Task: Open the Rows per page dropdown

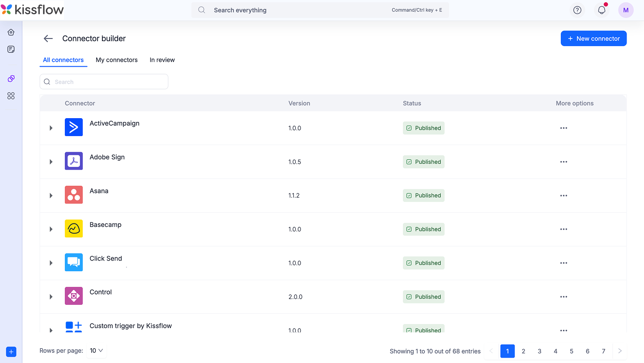Action: (97, 351)
